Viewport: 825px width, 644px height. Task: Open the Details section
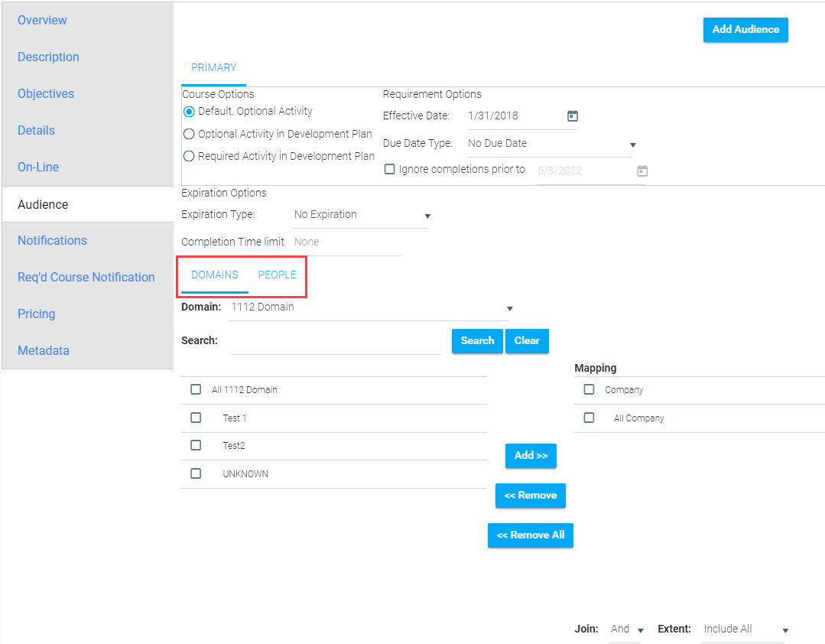[36, 131]
